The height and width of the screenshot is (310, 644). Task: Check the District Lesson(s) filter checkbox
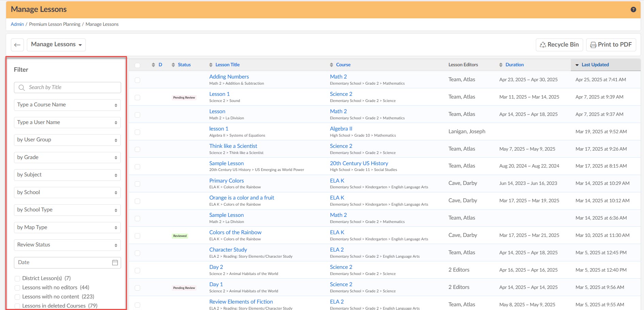17,279
